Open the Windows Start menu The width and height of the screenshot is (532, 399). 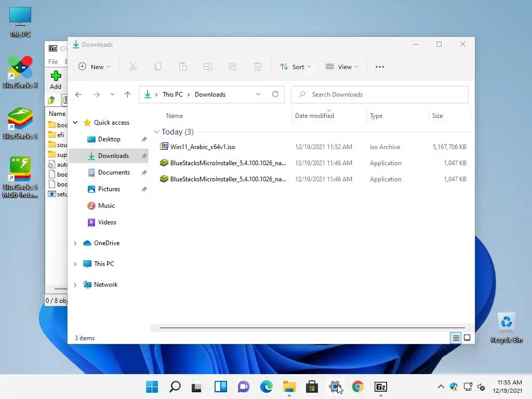[x=152, y=387]
